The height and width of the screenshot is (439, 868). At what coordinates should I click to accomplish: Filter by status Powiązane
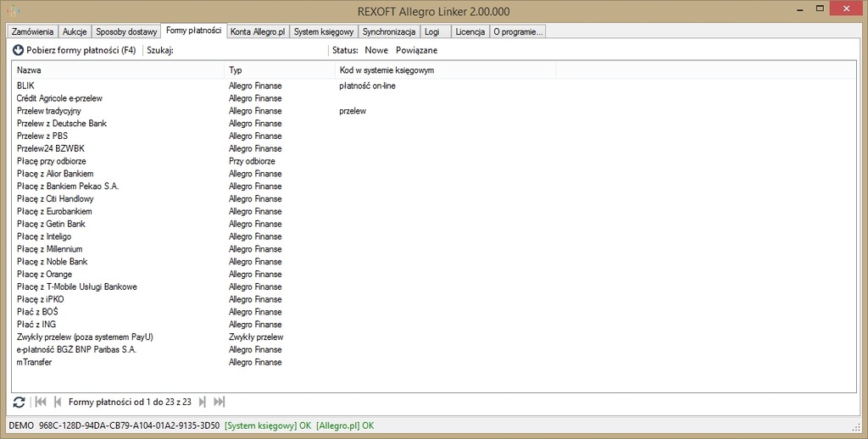tap(416, 50)
